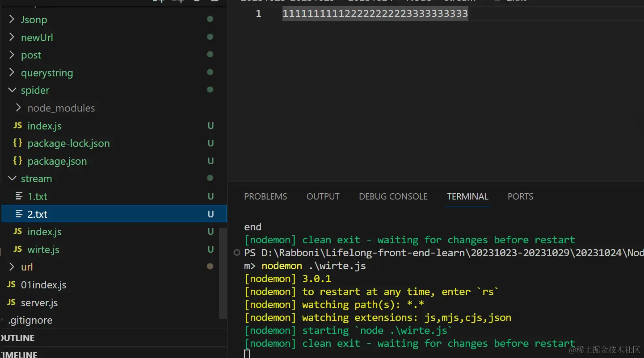Open wirte.js file
The image size is (644, 358).
point(43,250)
